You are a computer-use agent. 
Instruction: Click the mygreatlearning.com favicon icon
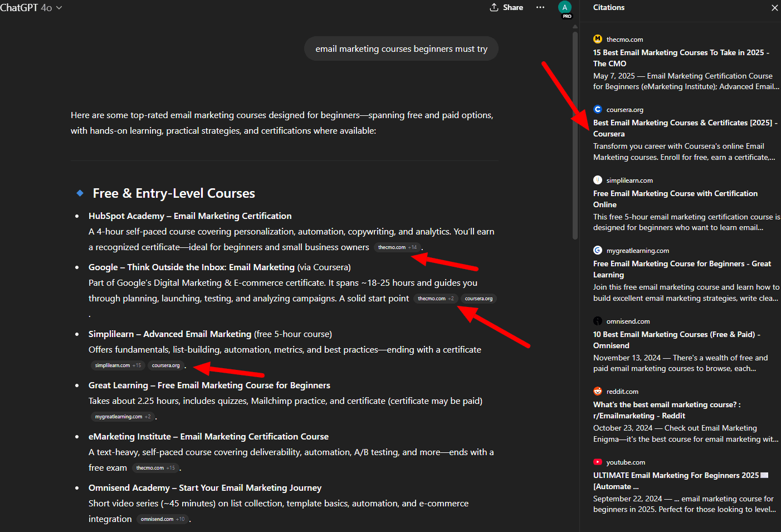pos(598,250)
